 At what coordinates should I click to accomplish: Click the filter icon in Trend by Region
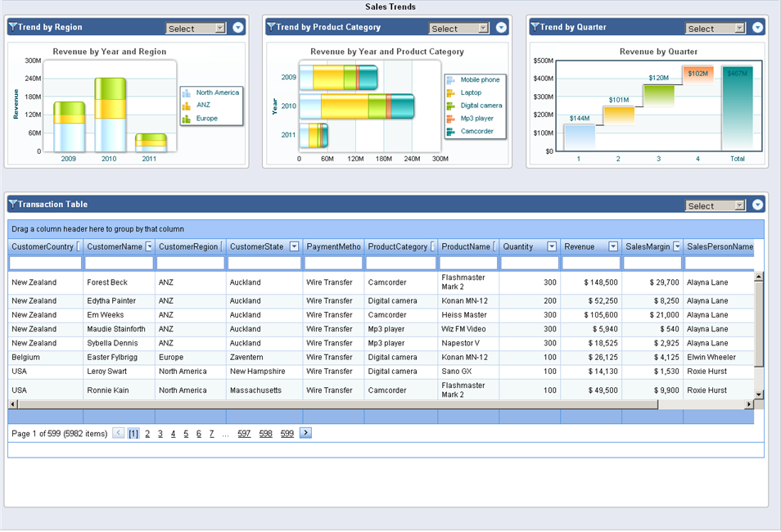[x=13, y=27]
